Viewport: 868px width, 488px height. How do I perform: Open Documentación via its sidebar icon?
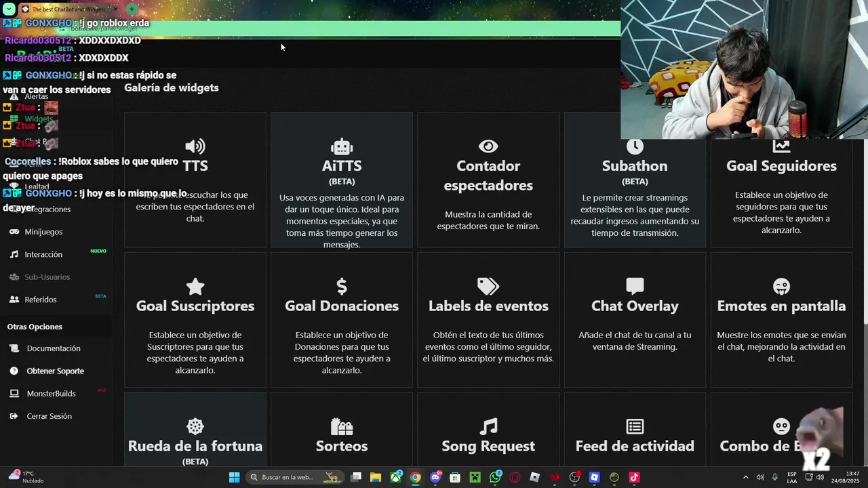14,348
